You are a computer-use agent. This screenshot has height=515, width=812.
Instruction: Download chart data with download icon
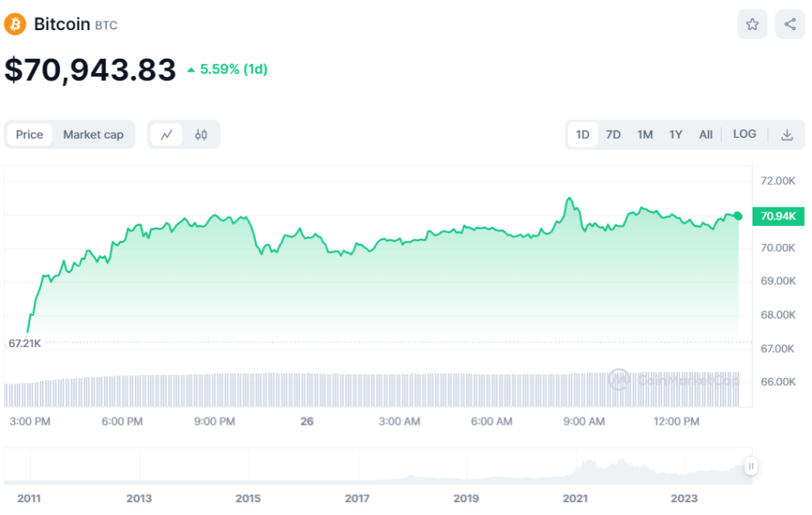[787, 135]
